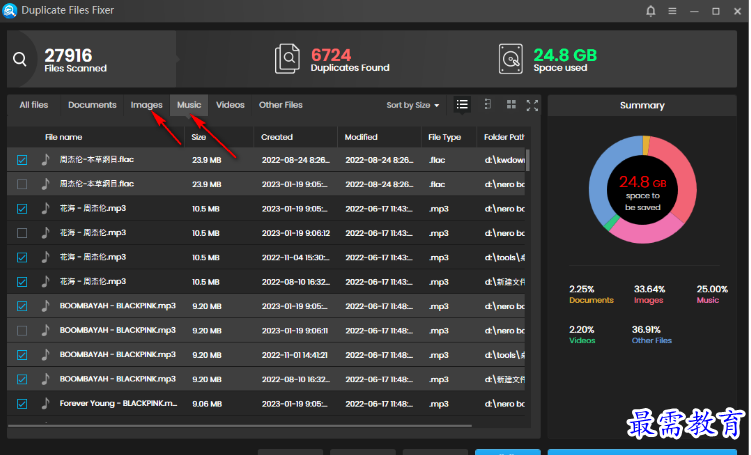This screenshot has width=751, height=455.
Task: Uncheck the Forever Young mp3 checkbox
Action: (22, 404)
